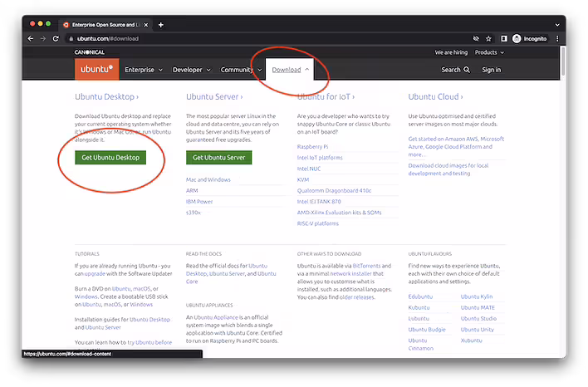The image size is (588, 387).
Task: Open Get started on Amazon AWS link
Action: [456, 147]
